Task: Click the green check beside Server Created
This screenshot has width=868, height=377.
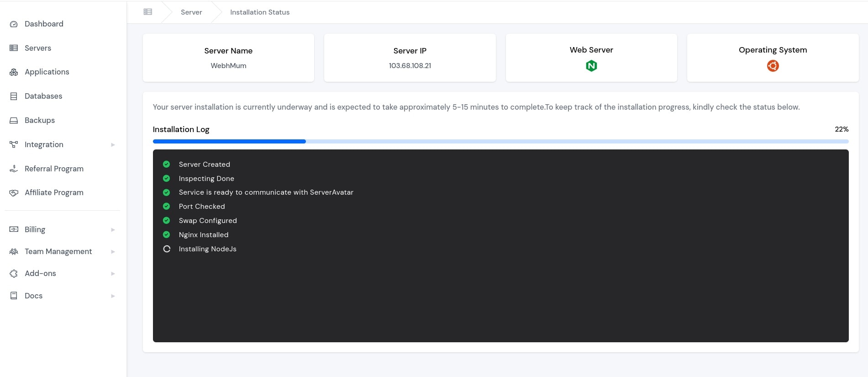Action: click(x=167, y=164)
